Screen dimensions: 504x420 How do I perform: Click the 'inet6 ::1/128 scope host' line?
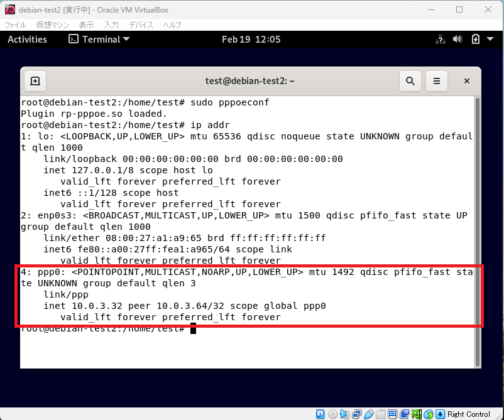pos(111,192)
